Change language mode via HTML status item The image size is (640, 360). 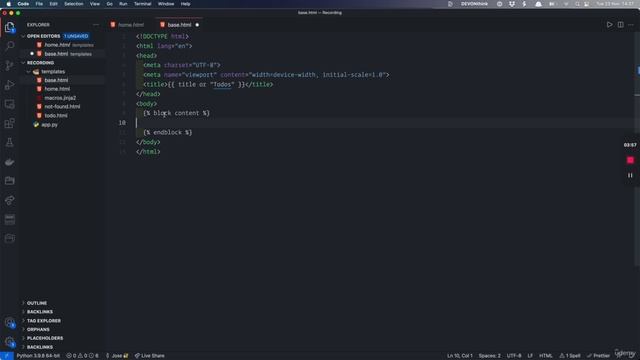546,356
